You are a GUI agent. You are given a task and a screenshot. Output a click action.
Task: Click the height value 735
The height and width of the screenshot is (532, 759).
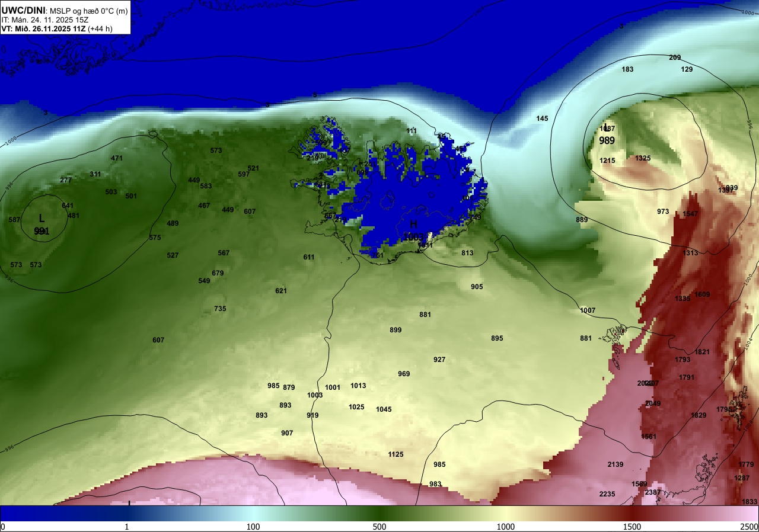220,309
